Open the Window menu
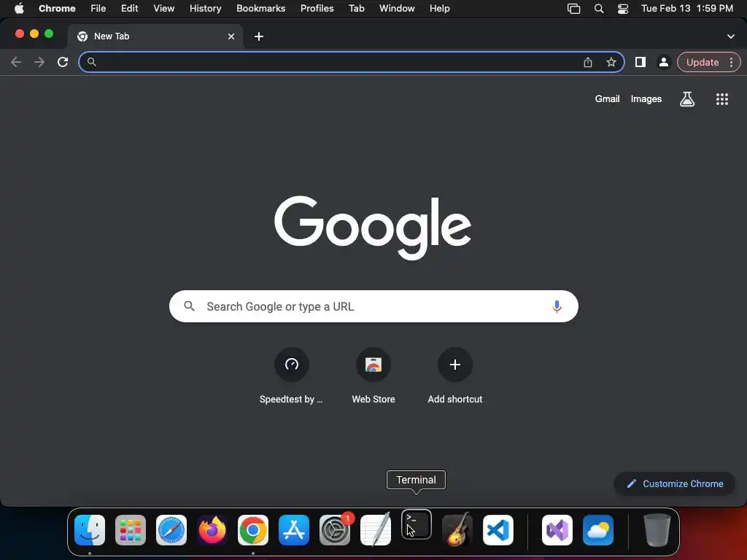 [397, 9]
